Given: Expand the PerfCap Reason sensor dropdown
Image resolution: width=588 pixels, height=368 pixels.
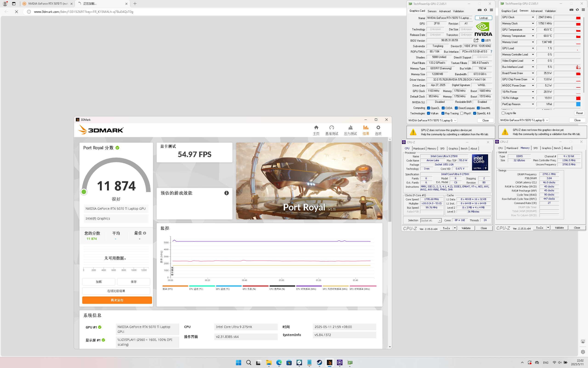Looking at the screenshot, I should pyautogui.click(x=533, y=104).
